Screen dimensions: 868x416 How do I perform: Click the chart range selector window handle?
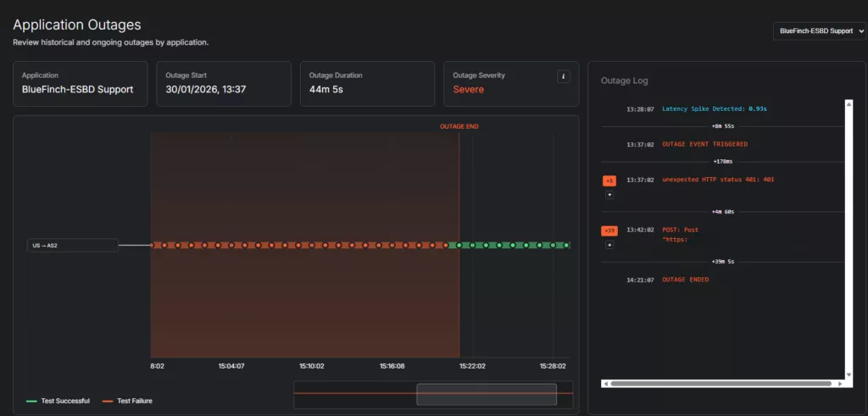pos(487,395)
